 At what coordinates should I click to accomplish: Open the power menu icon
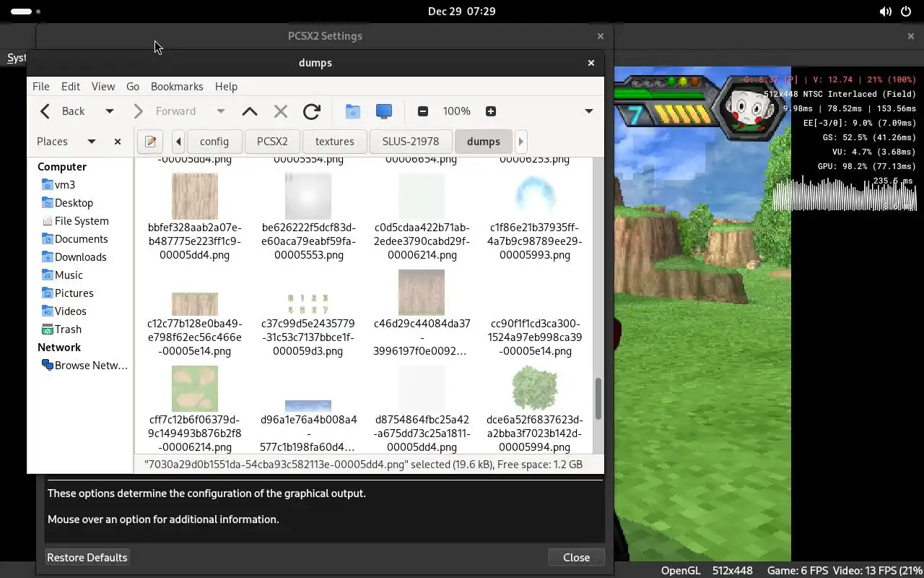(x=906, y=12)
